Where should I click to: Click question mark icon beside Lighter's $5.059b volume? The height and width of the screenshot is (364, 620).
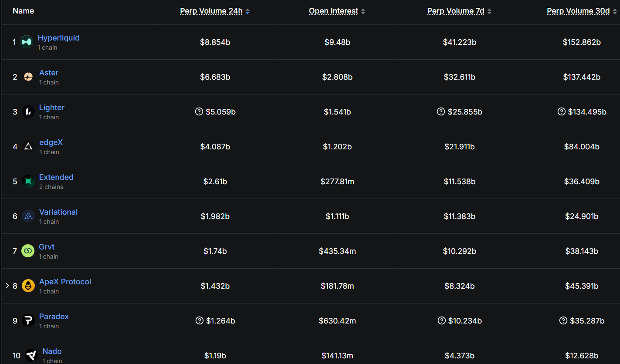199,112
